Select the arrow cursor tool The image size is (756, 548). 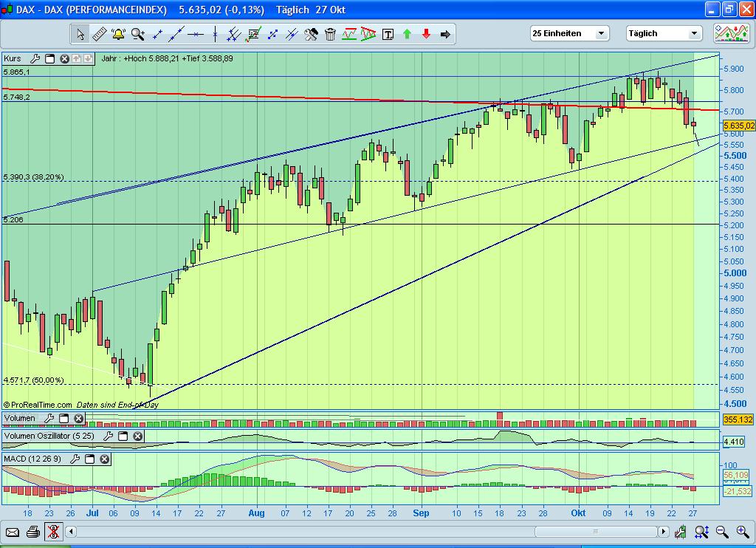tap(80, 34)
